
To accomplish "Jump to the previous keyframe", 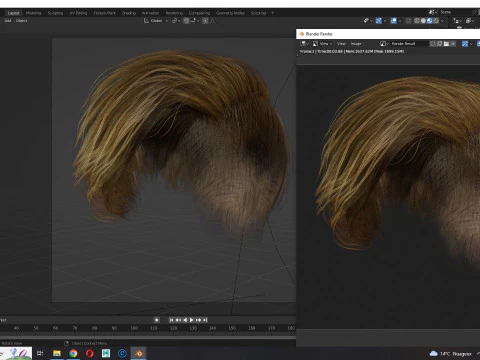I will [178, 320].
